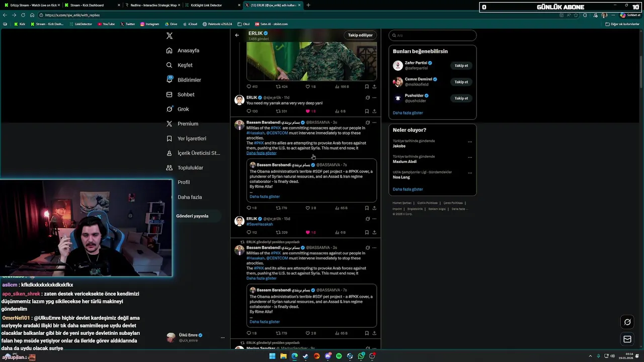
Task: Toggle the Takip ediyor follow button
Action: click(x=360, y=35)
